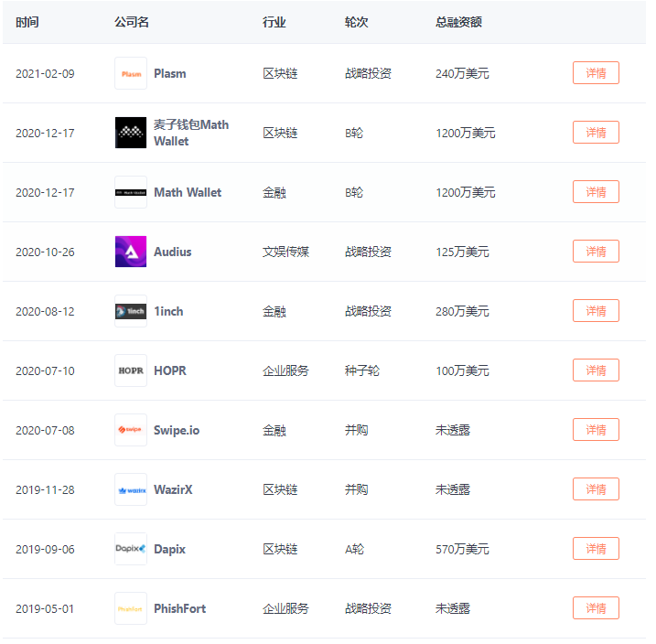Click the Dapix logo
Viewport: 656px width, 644px height.
(x=131, y=548)
